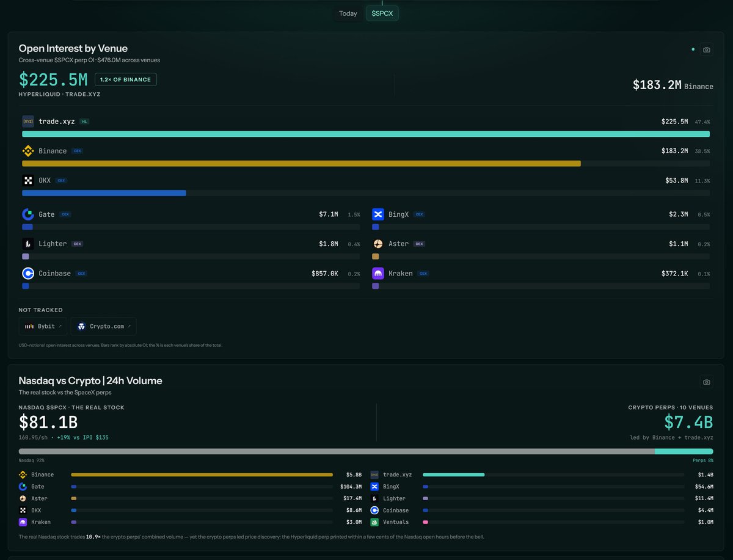Click the trade.xyz logo in the Open Interest list
The image size is (733, 560).
[x=28, y=122]
